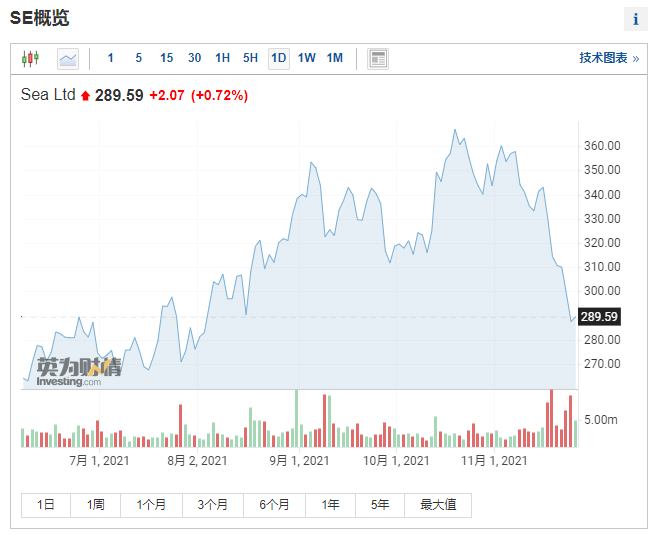Open the info icon beside SE概览
662x546 pixels.
pyautogui.click(x=635, y=19)
